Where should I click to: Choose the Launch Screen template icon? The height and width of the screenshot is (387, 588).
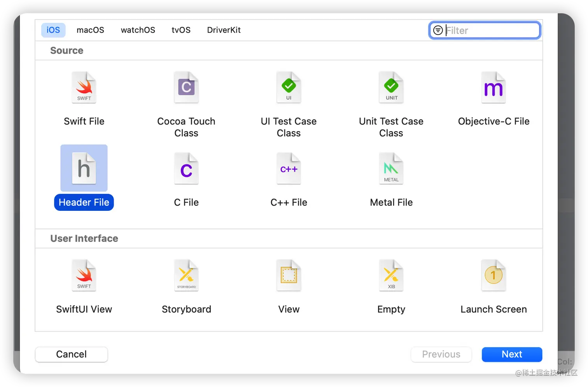pyautogui.click(x=493, y=275)
